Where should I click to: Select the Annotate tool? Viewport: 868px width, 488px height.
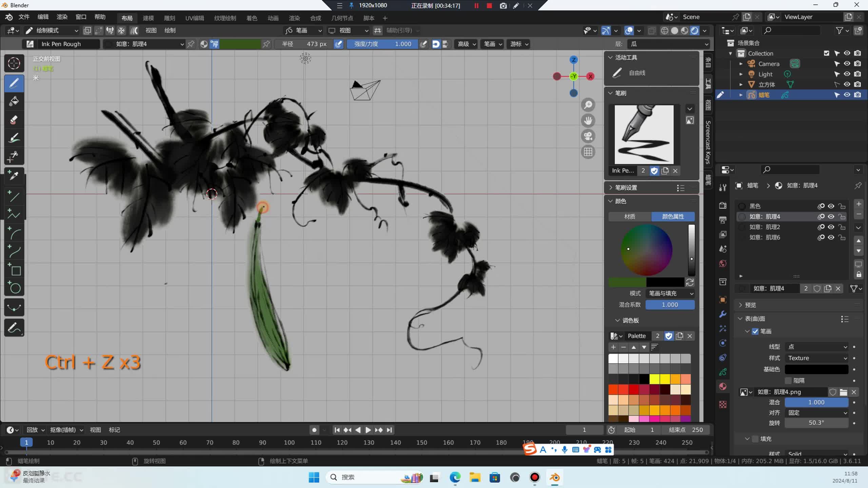tap(14, 327)
